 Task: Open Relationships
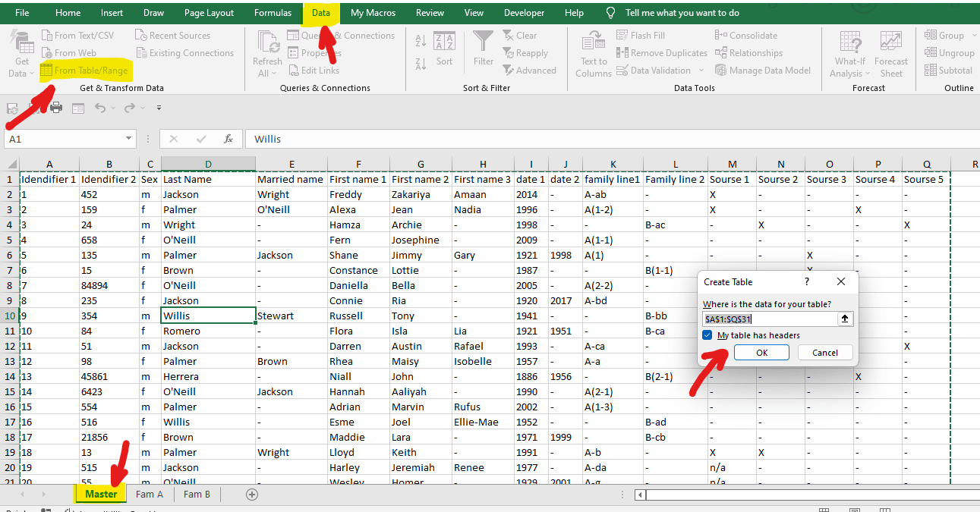[748, 53]
